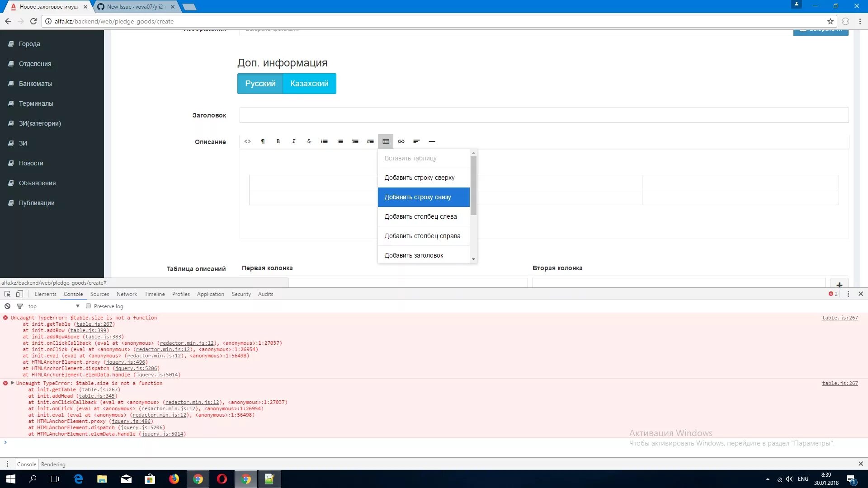Toggle bold formatting in the editor
This screenshot has height=488, width=868.
[278, 141]
